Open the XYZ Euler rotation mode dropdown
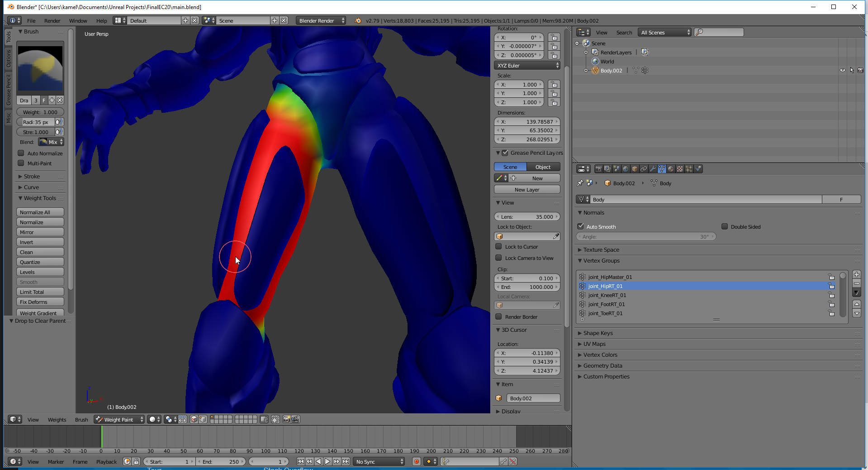 coord(527,65)
